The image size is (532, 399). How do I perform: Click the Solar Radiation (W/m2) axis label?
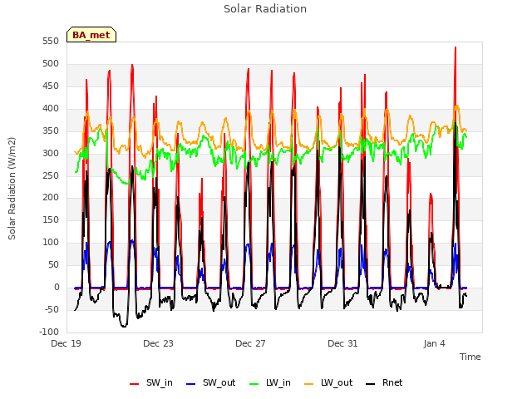click(x=12, y=189)
